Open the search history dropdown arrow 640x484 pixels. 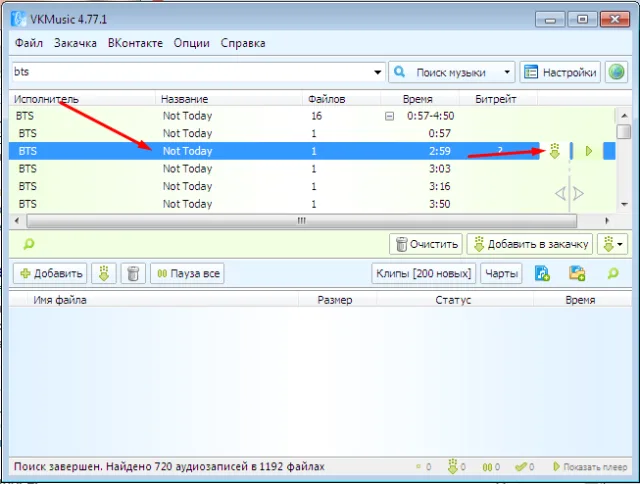(x=378, y=72)
